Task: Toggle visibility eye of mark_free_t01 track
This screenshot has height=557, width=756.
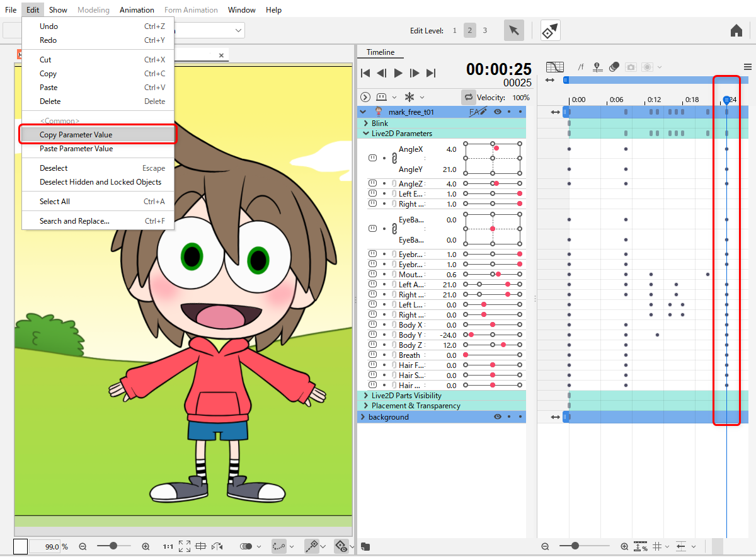Action: pyautogui.click(x=498, y=112)
